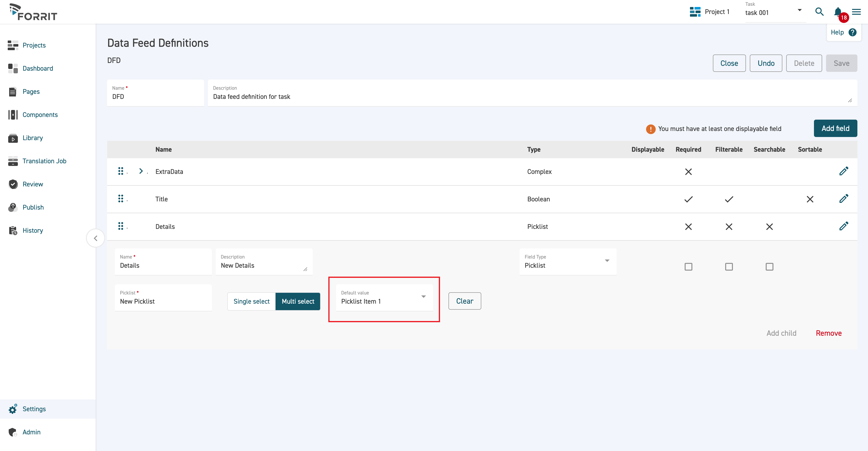Image resolution: width=868 pixels, height=451 pixels.
Task: Click the Clear button next to default value
Action: 464,301
